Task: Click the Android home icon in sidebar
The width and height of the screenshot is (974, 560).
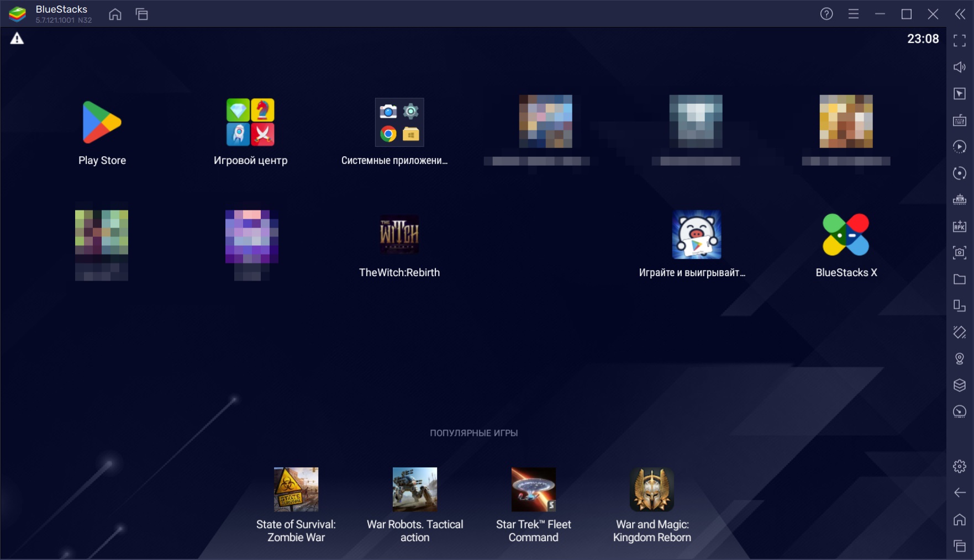Action: tap(960, 520)
